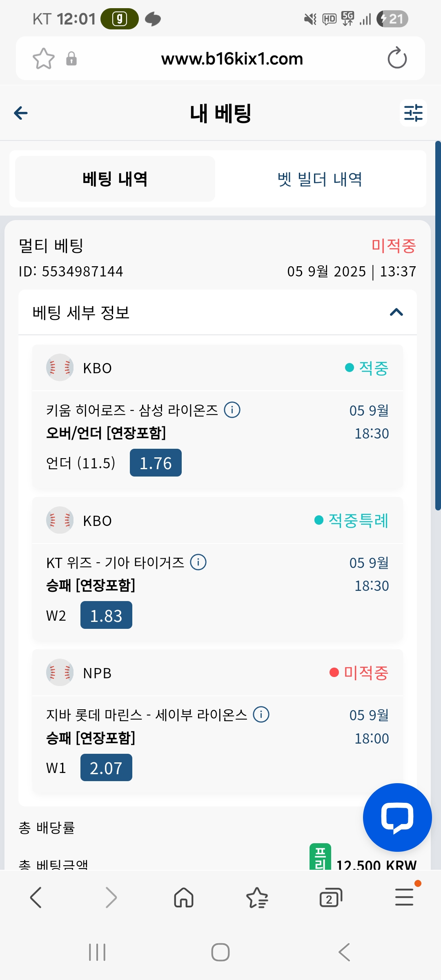The image size is (441, 980).
Task: Info icon for 지바 롯데 마린스 match
Action: point(261,715)
